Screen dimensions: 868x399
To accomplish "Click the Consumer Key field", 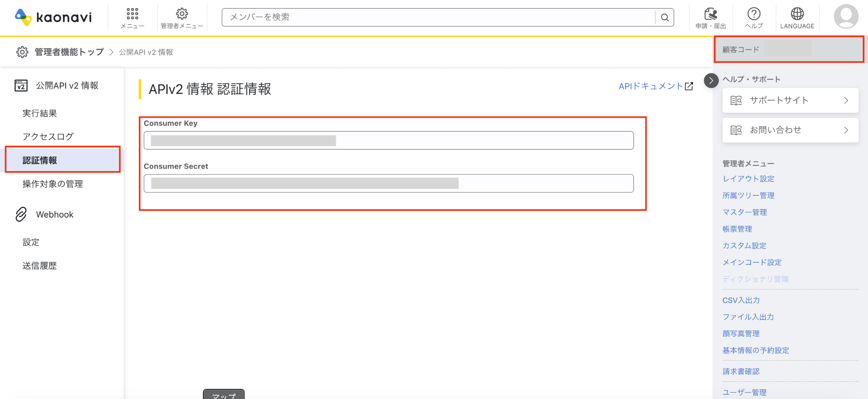I will pos(389,140).
